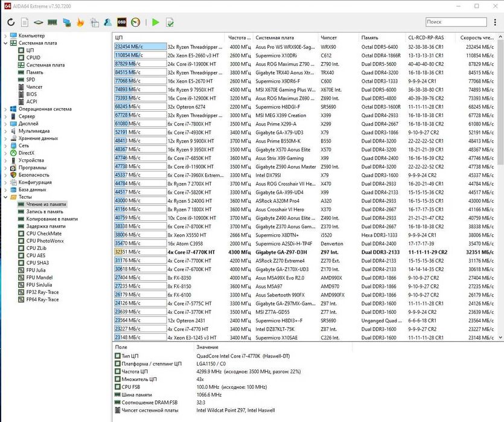This screenshot has height=422, width=504.
Task: Sort by the Частота column header
Action: tap(239, 37)
